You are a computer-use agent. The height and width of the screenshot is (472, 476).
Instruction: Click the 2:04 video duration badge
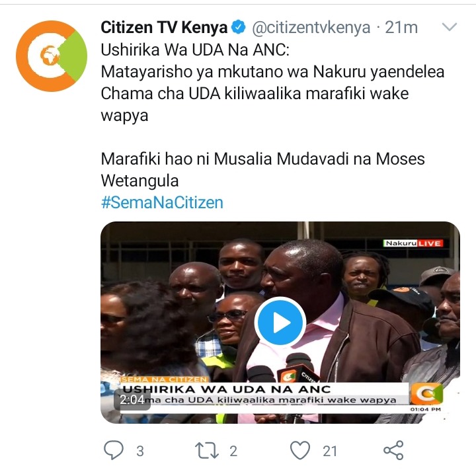click(132, 400)
